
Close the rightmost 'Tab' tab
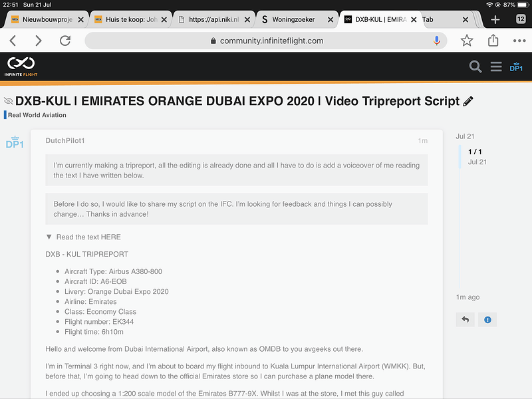[465, 20]
